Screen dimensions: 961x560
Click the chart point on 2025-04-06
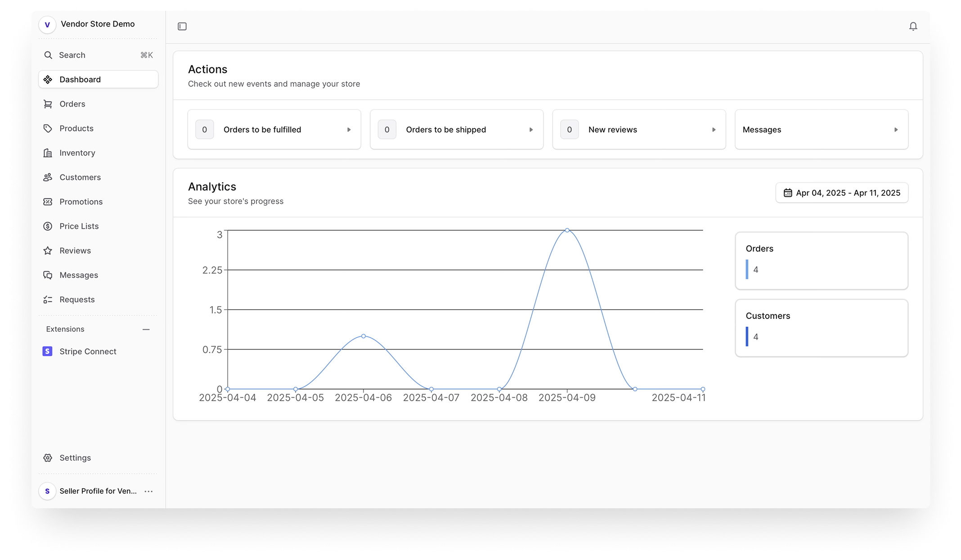pyautogui.click(x=364, y=336)
